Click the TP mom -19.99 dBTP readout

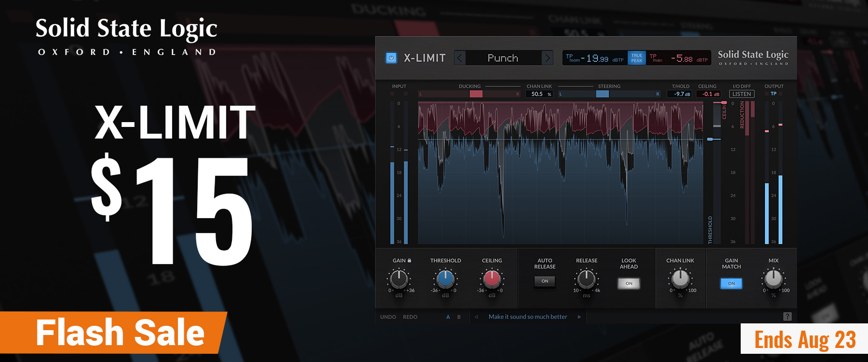tap(595, 58)
